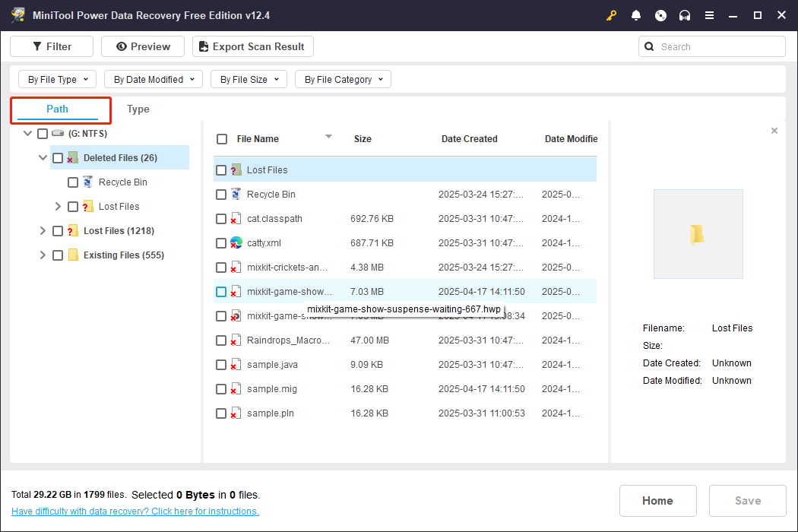The height and width of the screenshot is (532, 798).
Task: Select the sample.pln file name
Action: [x=271, y=413]
